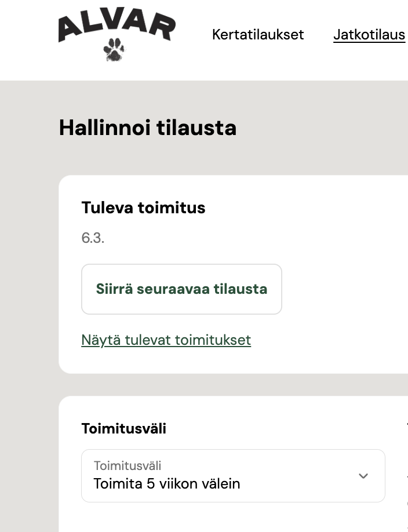Click the Tuleva toimitus card title
This screenshot has width=408, height=532.
click(x=143, y=207)
